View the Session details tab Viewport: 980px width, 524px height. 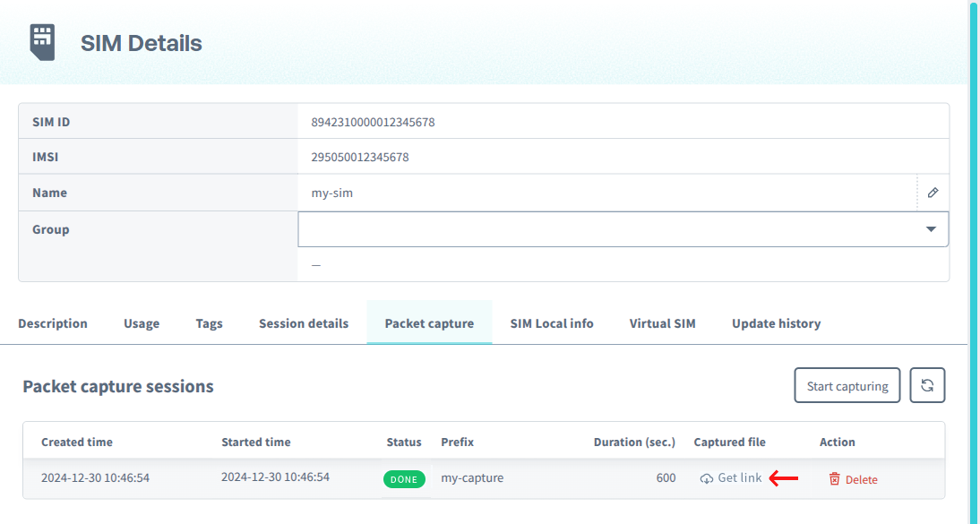tap(304, 323)
